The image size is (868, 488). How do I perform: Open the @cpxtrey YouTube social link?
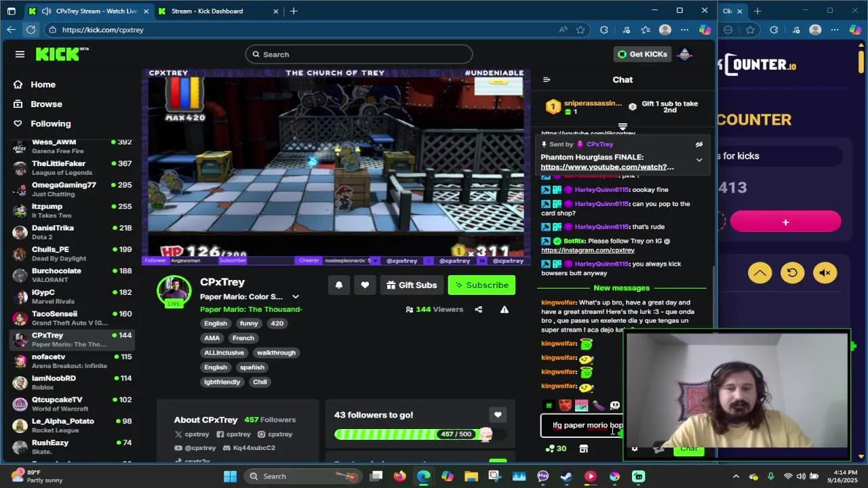(195, 448)
